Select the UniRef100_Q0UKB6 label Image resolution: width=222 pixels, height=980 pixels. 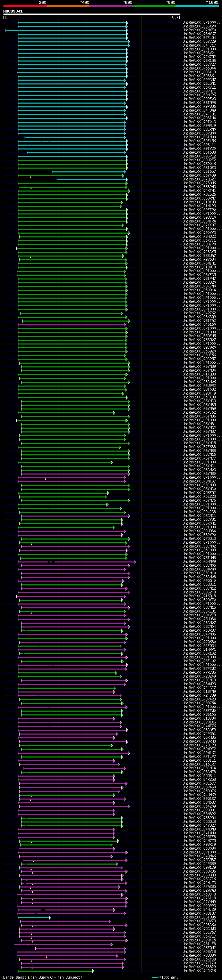pyautogui.click(x=199, y=872)
